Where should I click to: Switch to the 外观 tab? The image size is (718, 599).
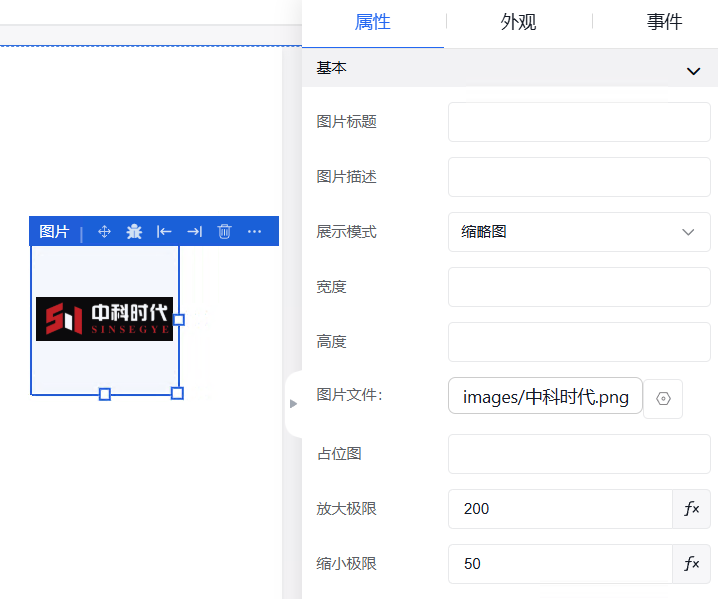pyautogui.click(x=518, y=22)
